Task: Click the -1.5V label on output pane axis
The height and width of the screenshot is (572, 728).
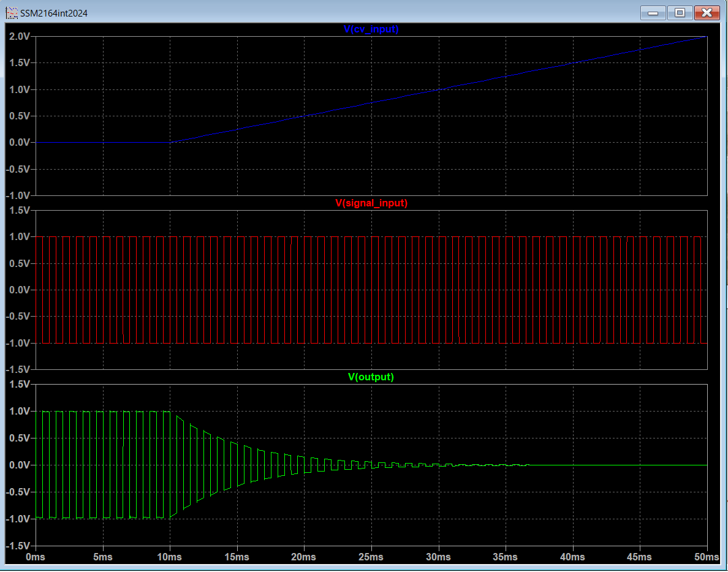Action: (x=18, y=546)
